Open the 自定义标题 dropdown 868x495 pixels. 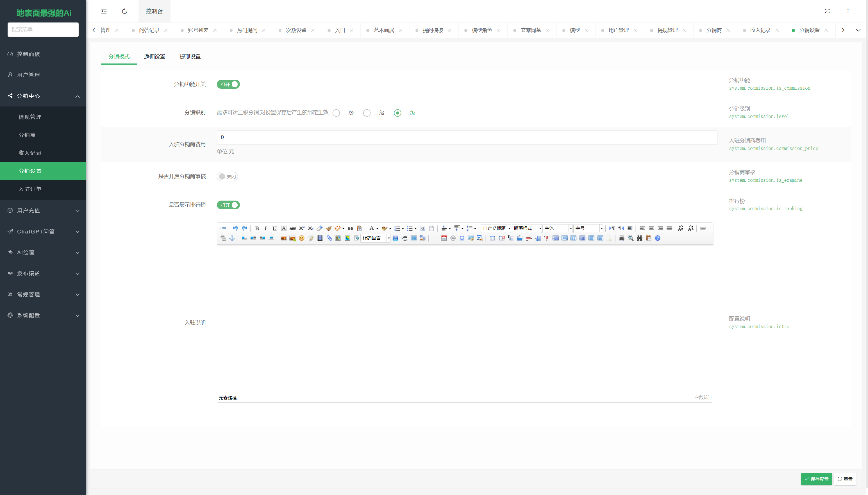tap(496, 228)
